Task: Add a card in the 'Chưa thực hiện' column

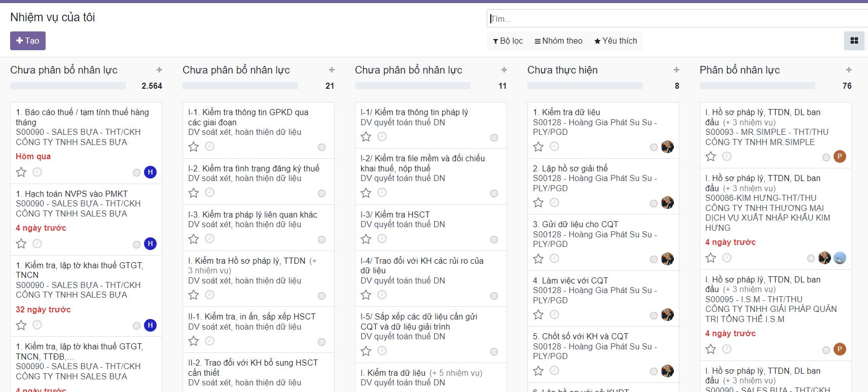Action: [676, 70]
